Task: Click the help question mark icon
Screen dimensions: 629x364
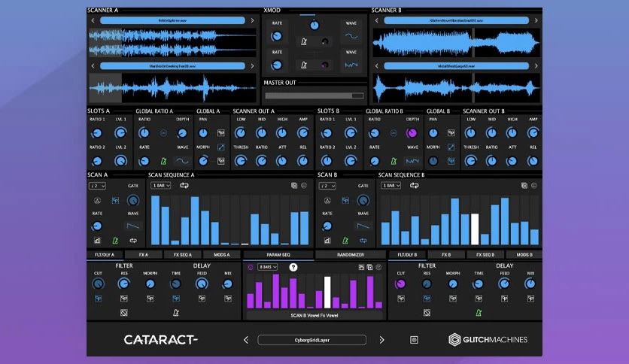Action: click(293, 267)
